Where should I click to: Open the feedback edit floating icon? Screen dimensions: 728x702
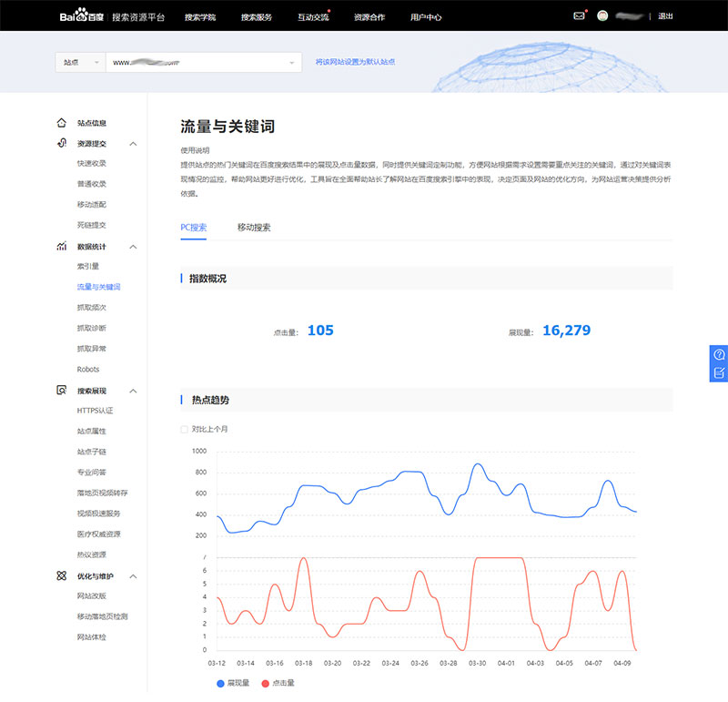coord(719,372)
